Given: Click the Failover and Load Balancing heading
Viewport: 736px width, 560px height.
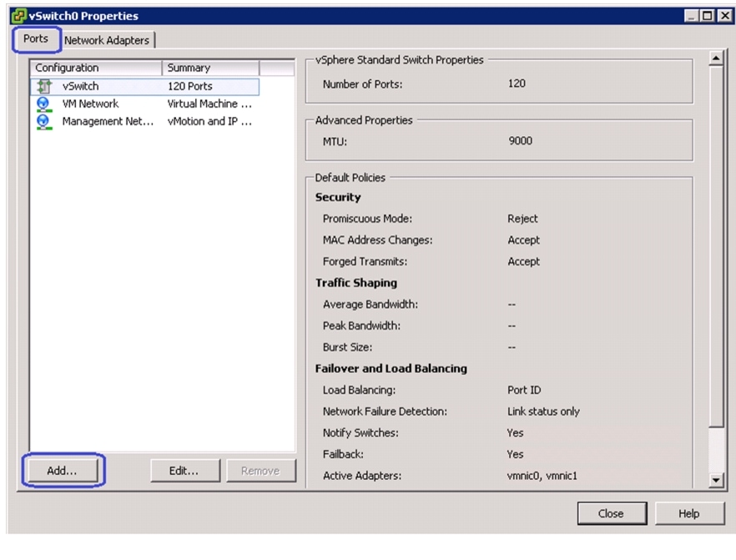Looking at the screenshot, I should (x=391, y=369).
